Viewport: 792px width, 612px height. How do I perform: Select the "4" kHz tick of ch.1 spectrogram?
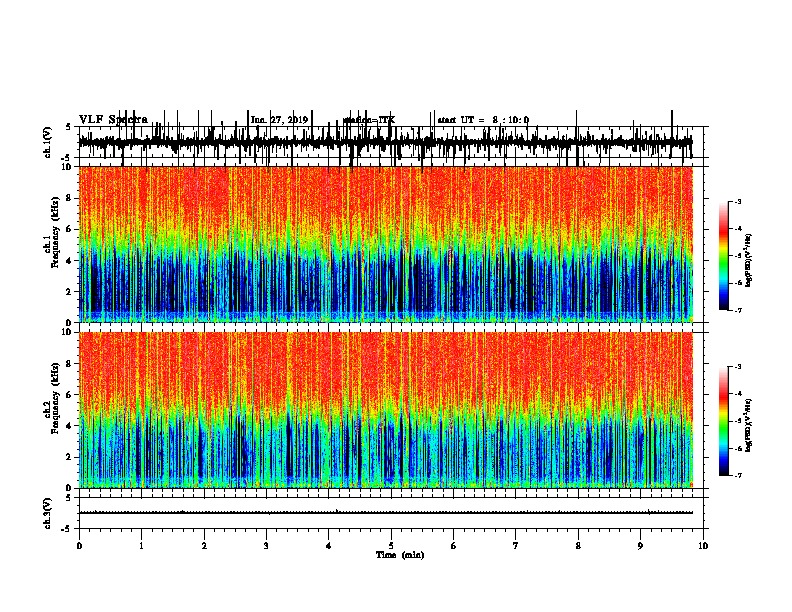[x=70, y=261]
